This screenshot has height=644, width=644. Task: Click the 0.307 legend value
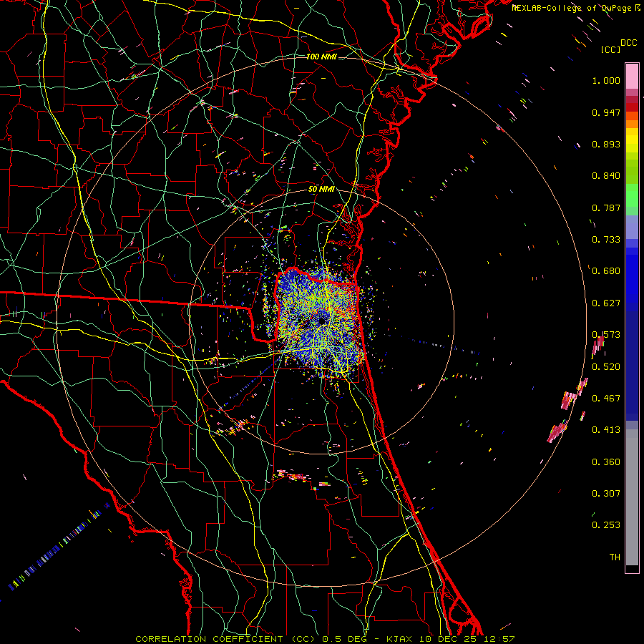606,493
